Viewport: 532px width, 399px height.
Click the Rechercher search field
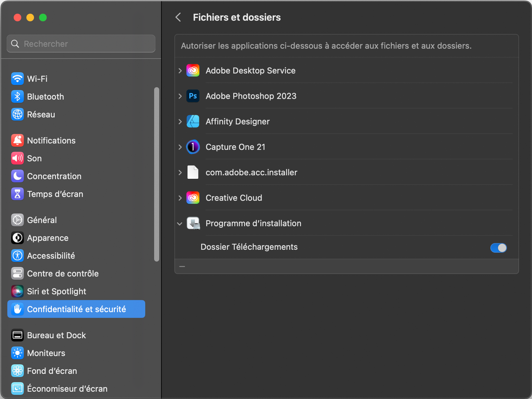point(81,44)
